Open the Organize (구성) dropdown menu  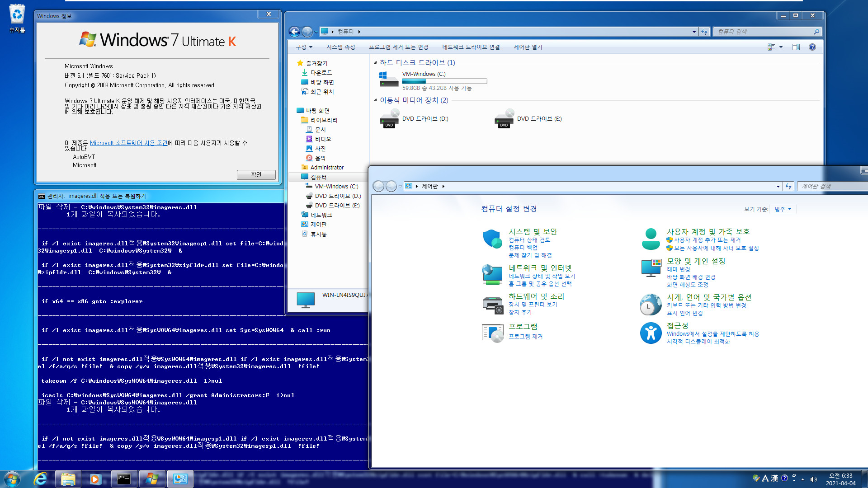pos(304,47)
